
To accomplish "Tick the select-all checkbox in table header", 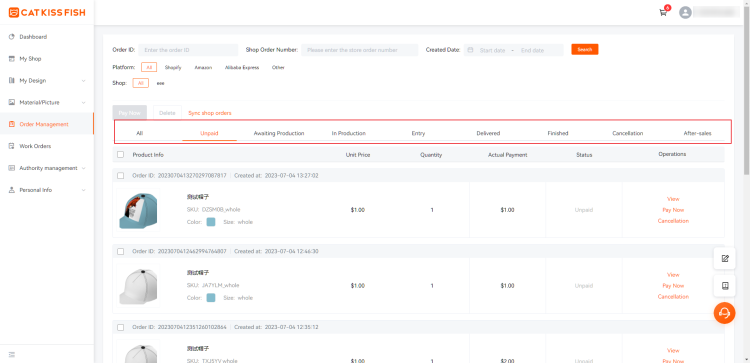I will click(x=121, y=154).
